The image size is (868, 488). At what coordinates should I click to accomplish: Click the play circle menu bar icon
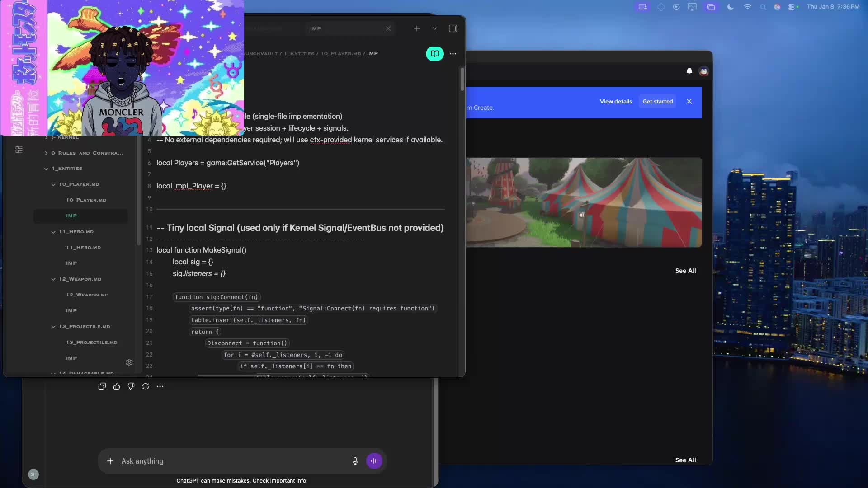[676, 7]
